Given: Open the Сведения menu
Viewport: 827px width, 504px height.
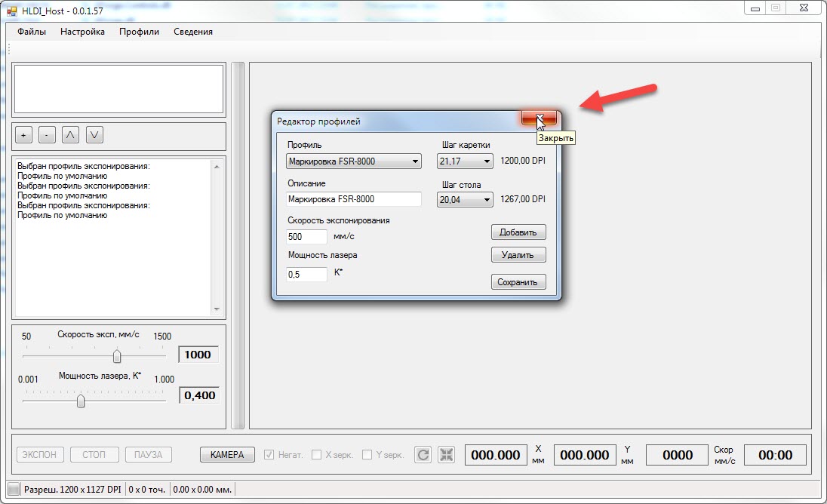Looking at the screenshot, I should click(193, 32).
